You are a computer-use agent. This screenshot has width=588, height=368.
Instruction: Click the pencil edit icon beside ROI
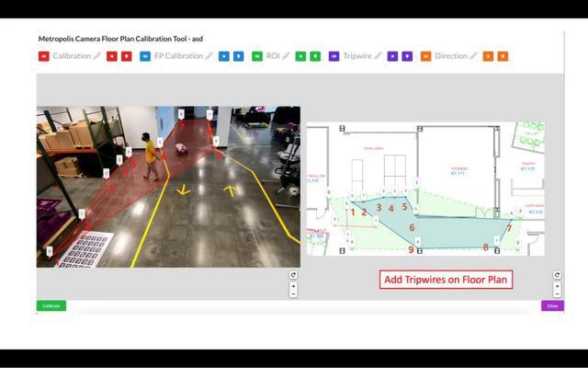[x=286, y=56]
